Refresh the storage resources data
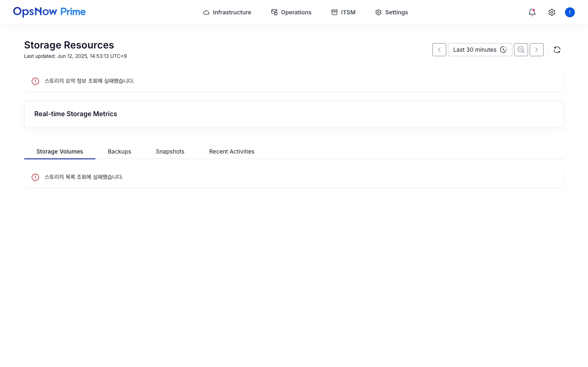The height and width of the screenshot is (367, 588). tap(557, 50)
